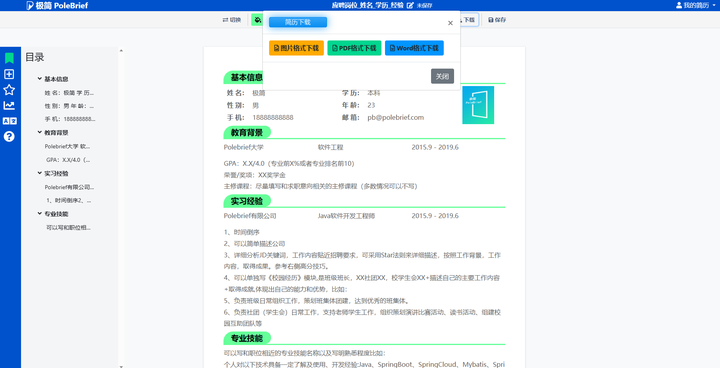Click the edit title pencil icon
The height and width of the screenshot is (368, 720).
(410, 6)
